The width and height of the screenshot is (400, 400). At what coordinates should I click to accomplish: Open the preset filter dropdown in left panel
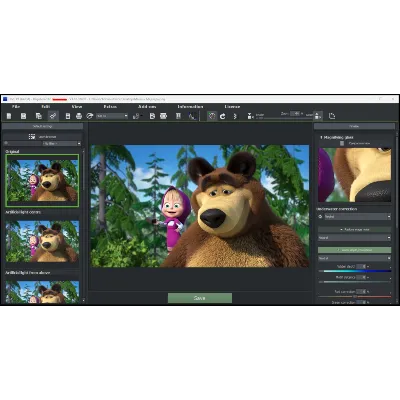click(62, 143)
